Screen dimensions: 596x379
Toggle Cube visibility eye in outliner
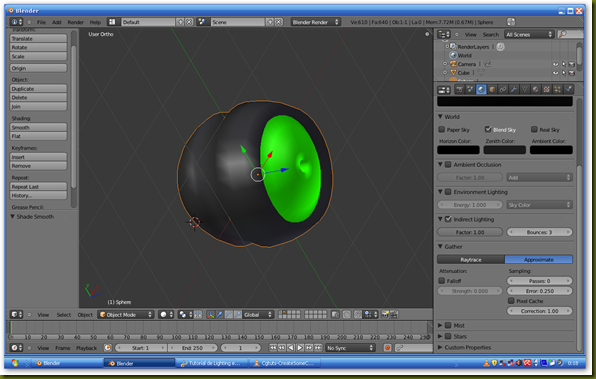(x=555, y=73)
